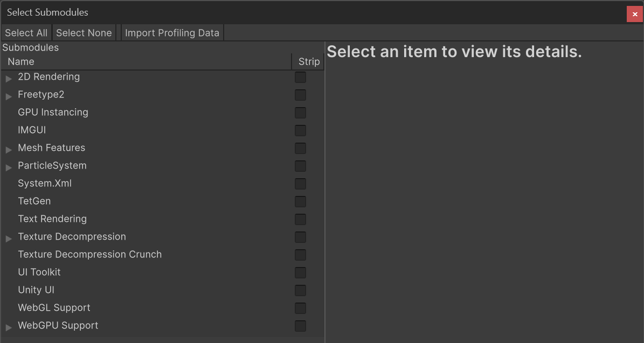Check the Strip box for System.Xml
This screenshot has height=343, width=644.
click(x=300, y=184)
